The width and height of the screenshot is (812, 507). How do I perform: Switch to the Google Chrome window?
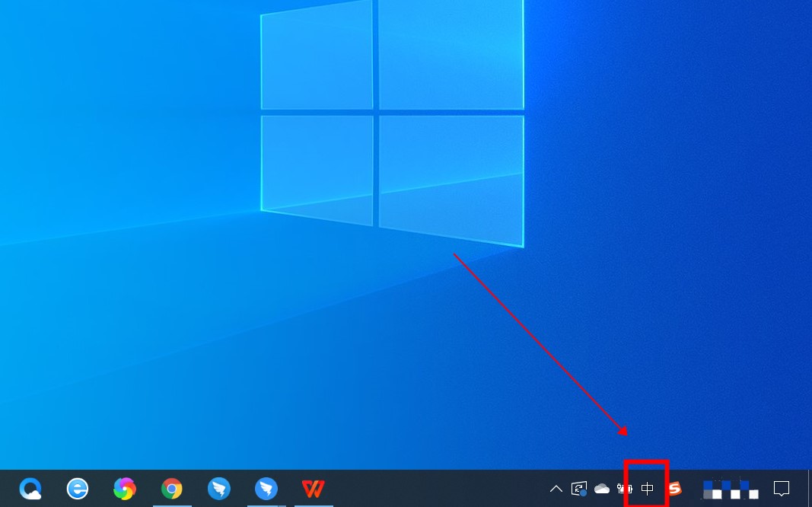(x=172, y=488)
